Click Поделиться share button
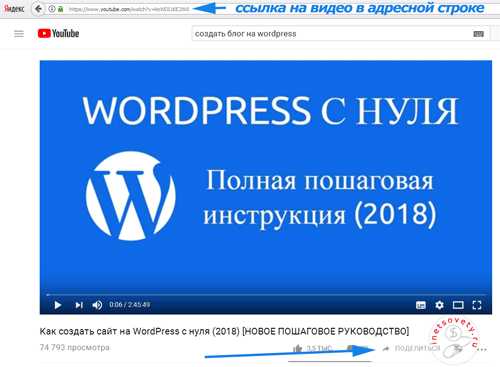Image resolution: width=500 pixels, height=367 pixels. 412,348
